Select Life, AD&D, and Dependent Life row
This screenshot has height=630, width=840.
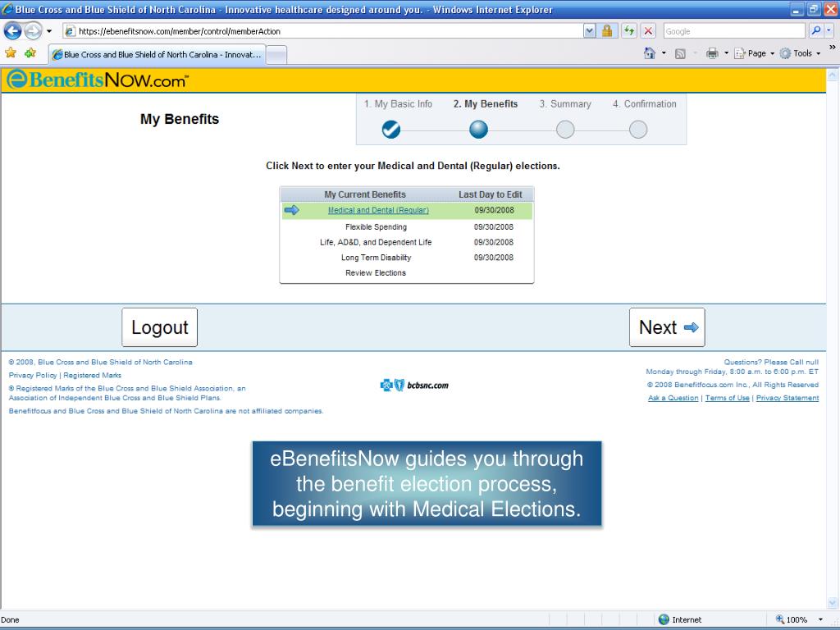pyautogui.click(x=407, y=242)
